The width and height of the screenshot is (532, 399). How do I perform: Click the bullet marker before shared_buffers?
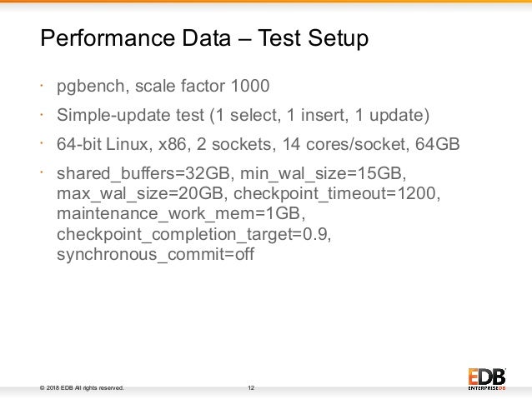[42, 173]
